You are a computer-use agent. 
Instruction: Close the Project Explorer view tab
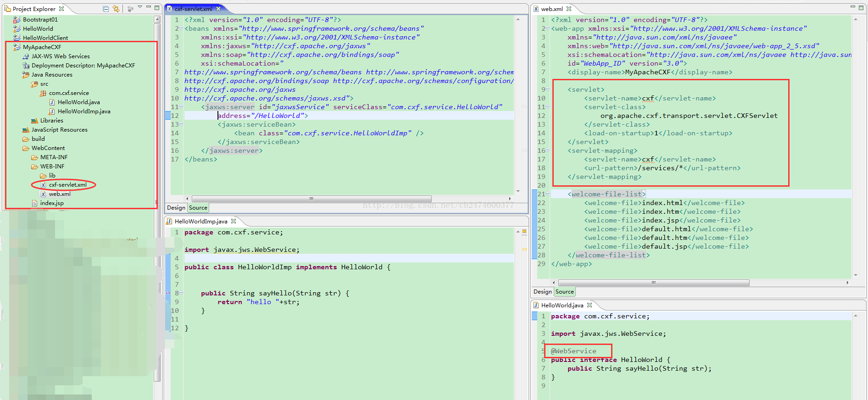[x=61, y=9]
